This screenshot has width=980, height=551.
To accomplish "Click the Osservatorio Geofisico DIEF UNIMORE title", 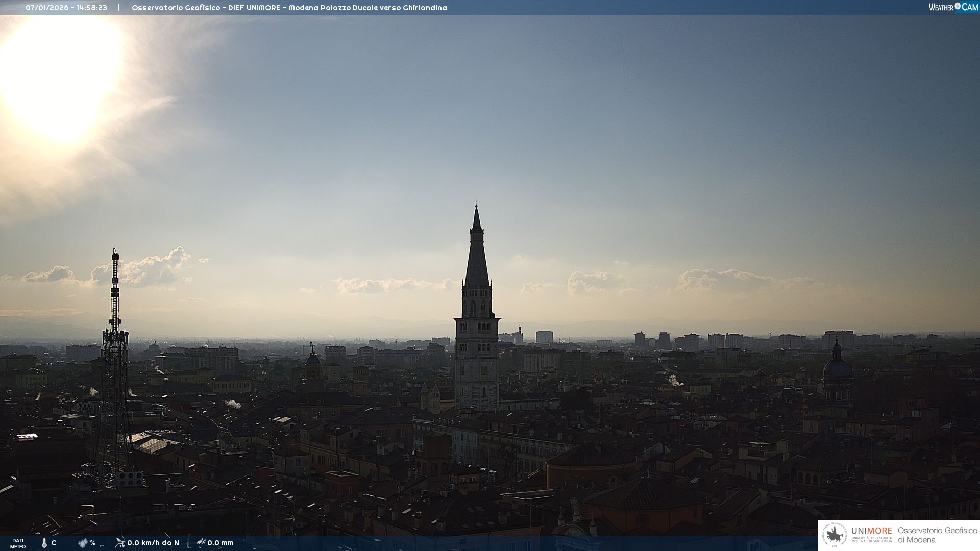I will point(289,8).
